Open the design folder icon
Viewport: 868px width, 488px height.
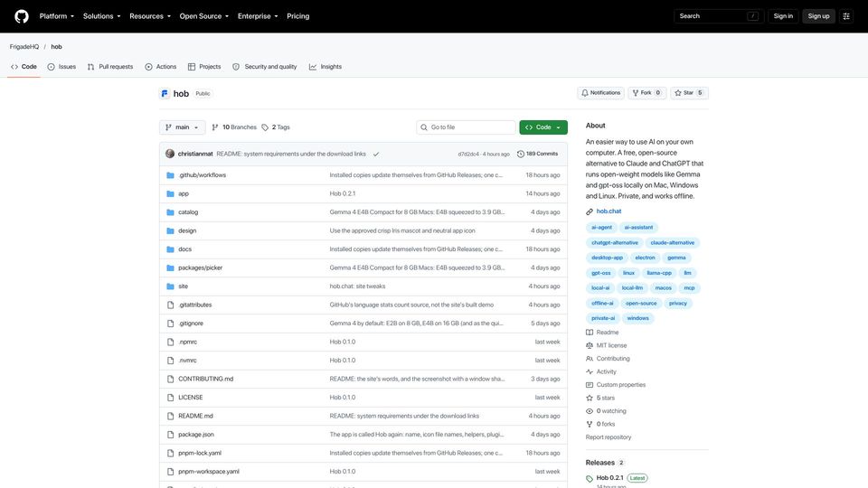pos(171,230)
